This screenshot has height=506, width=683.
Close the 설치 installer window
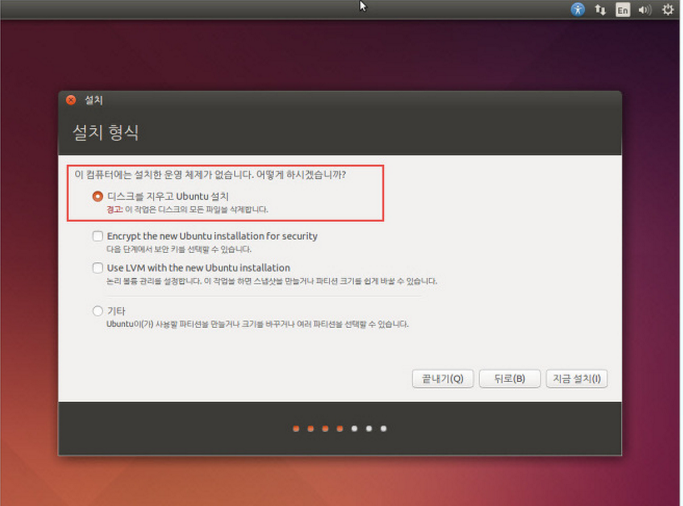click(x=71, y=100)
